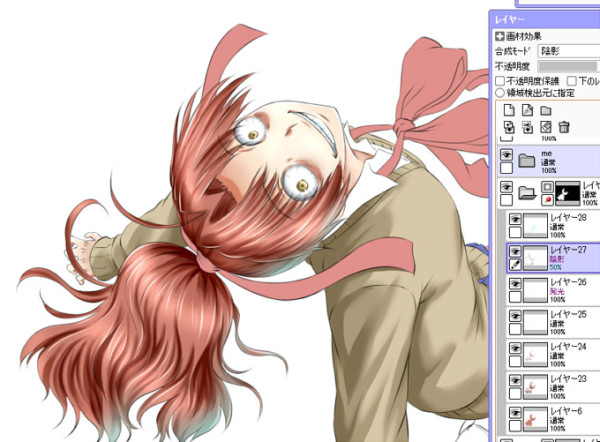Select the レイヤー27 thumbnail

[535, 258]
